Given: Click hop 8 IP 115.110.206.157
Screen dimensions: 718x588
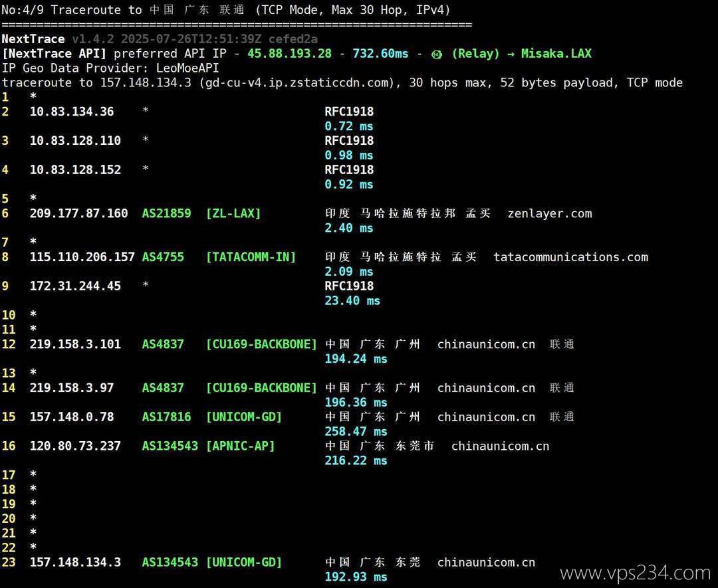Looking at the screenshot, I should pyautogui.click(x=82, y=257).
